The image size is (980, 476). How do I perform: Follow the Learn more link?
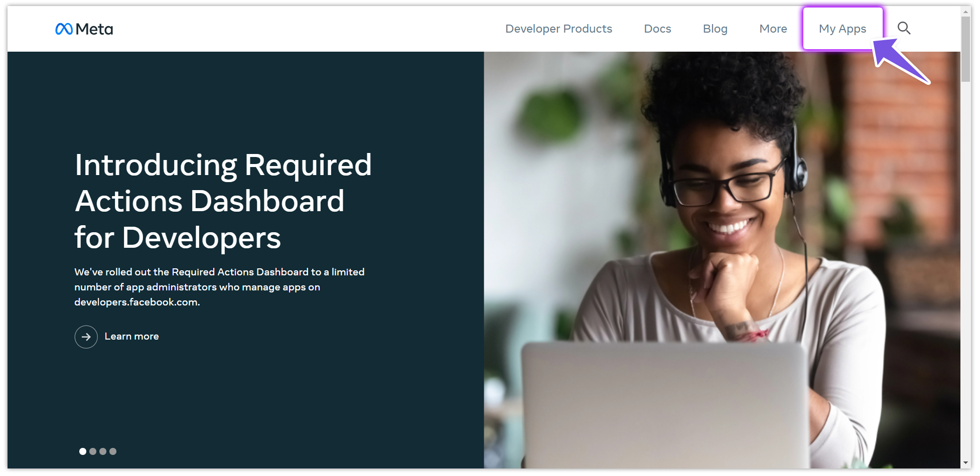(131, 337)
